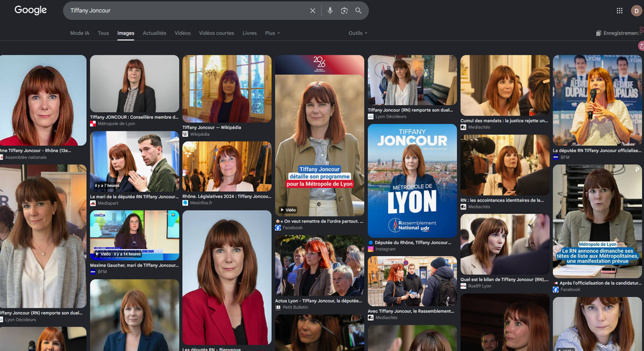Submit search with magnifying glass icon
Screen dimensions: 644x351
pos(358,11)
